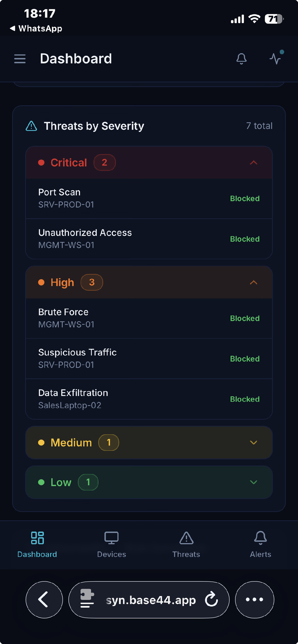
Task: Collapse the Critical severity section
Action: pos(253,163)
